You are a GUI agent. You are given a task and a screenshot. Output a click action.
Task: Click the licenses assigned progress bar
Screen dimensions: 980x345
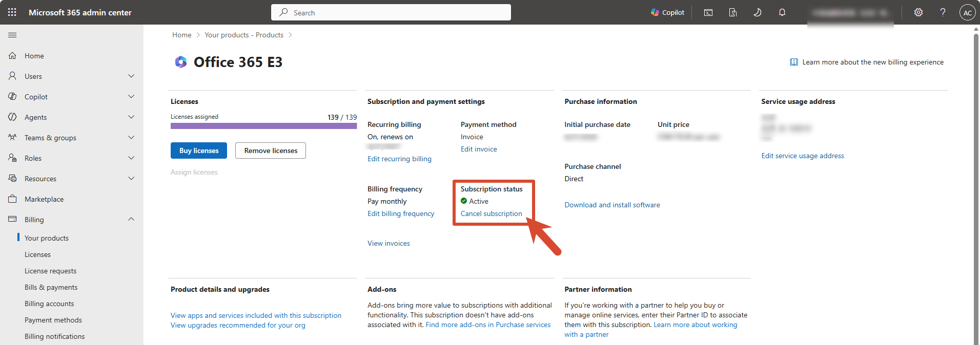tap(263, 126)
